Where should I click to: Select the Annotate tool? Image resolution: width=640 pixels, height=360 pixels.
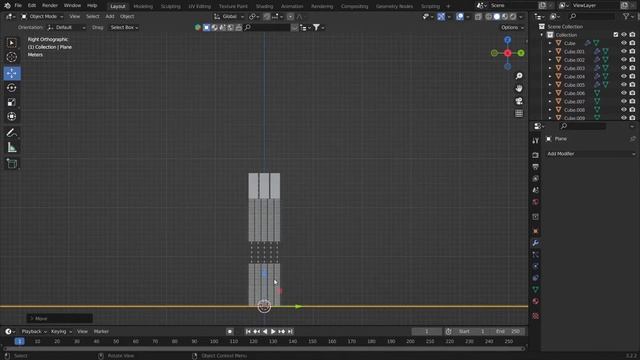pyautogui.click(x=11, y=133)
